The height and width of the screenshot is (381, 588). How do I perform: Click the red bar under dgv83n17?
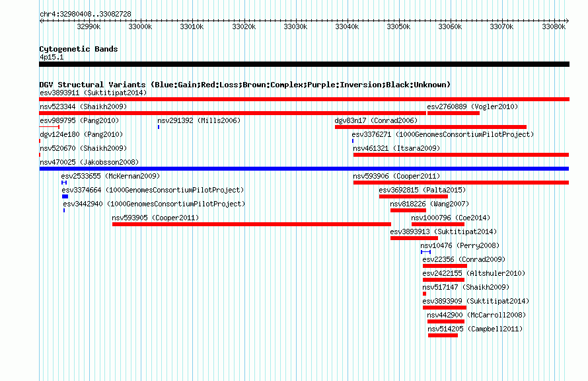(431, 127)
